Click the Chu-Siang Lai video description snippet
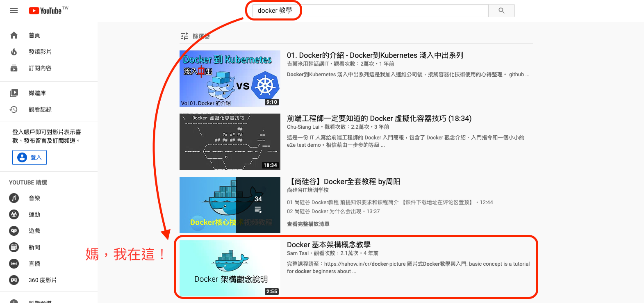Image resolution: width=644 pixels, height=303 pixels. click(406, 141)
